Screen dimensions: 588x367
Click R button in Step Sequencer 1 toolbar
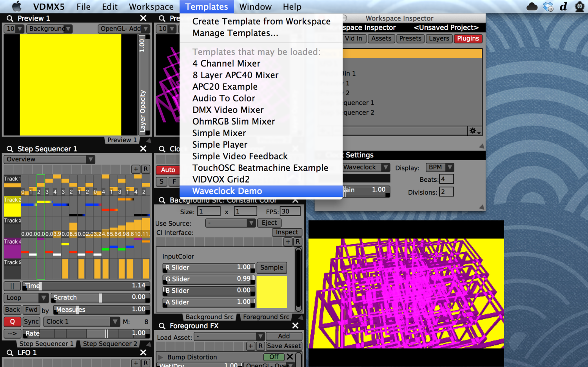coord(145,169)
